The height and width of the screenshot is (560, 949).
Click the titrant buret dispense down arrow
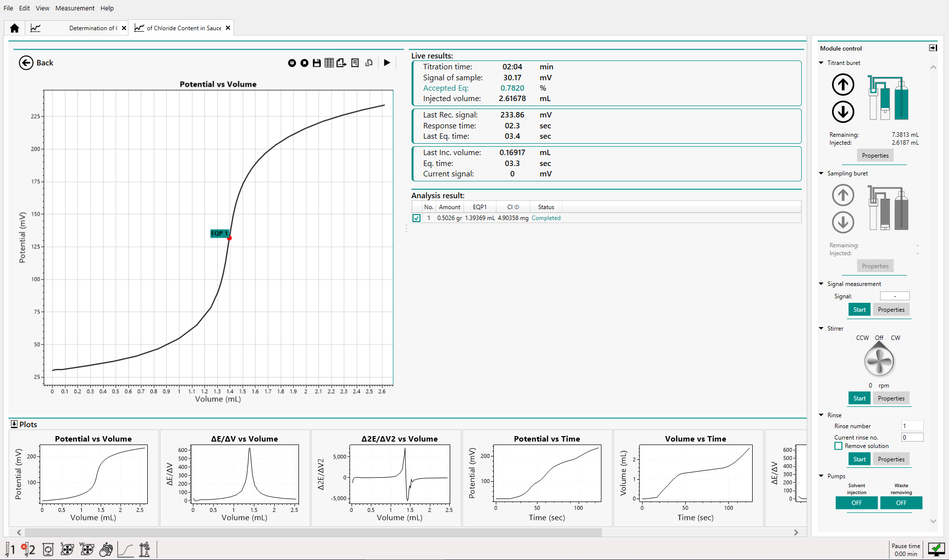tap(842, 112)
